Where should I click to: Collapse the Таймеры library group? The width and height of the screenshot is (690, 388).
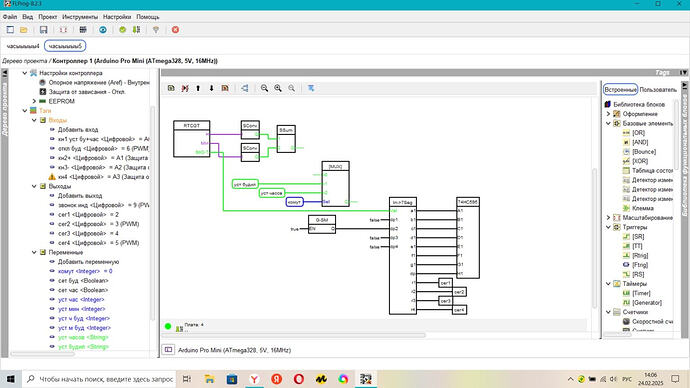pyautogui.click(x=609, y=284)
